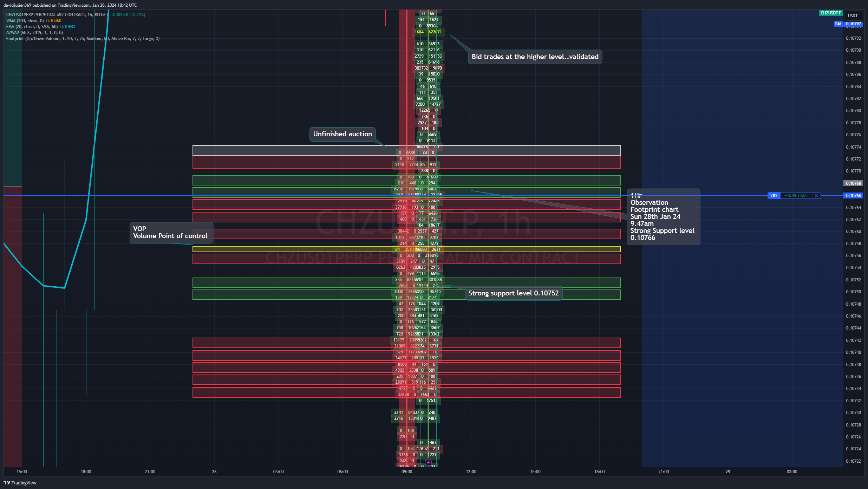Image resolution: width=868 pixels, height=489 pixels.
Task: Click the 28 date label on time axis
Action: pos(214,472)
